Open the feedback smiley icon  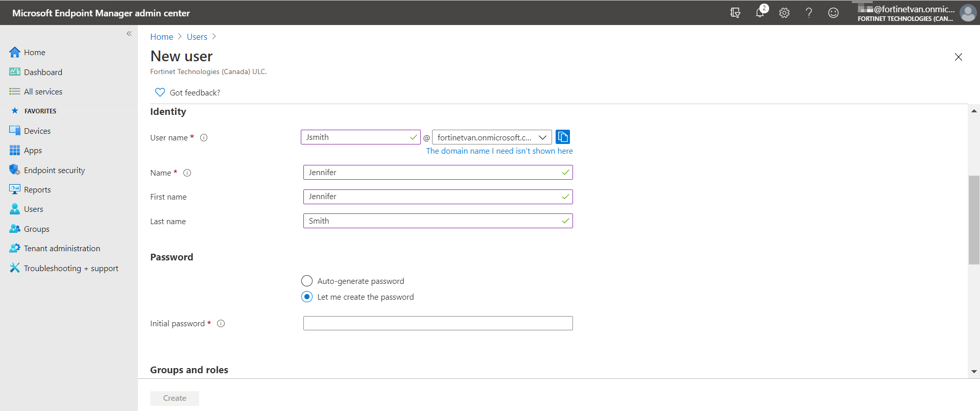[833, 13]
